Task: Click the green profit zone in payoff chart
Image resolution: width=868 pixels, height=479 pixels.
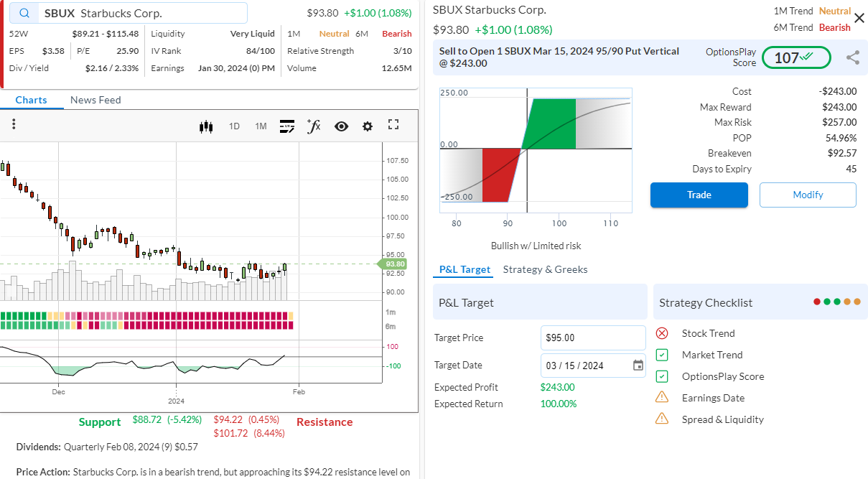Action: tap(553, 124)
